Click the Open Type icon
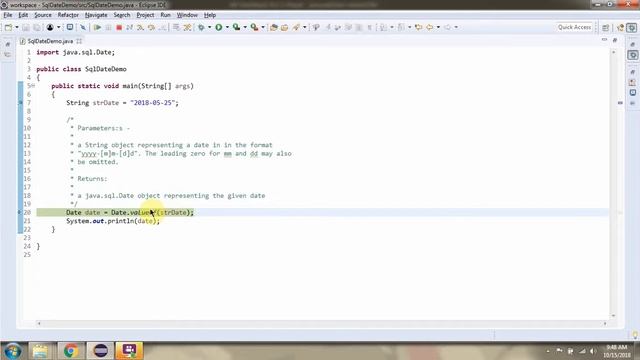This screenshot has width=640, height=360. point(273,27)
